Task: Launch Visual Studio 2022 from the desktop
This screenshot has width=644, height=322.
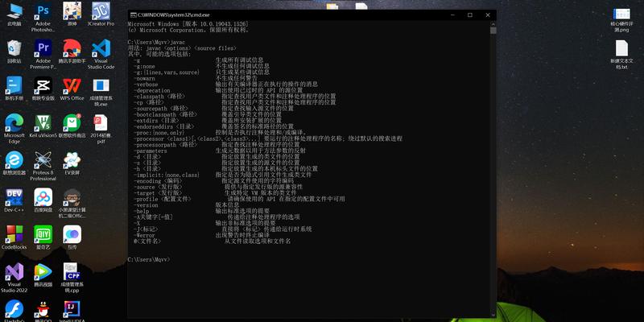Action: click(x=14, y=277)
